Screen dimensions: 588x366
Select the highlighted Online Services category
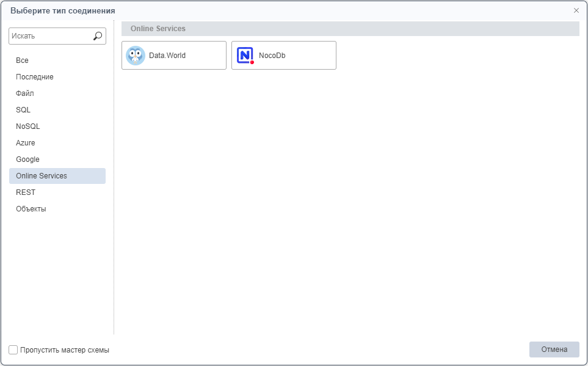tap(42, 176)
